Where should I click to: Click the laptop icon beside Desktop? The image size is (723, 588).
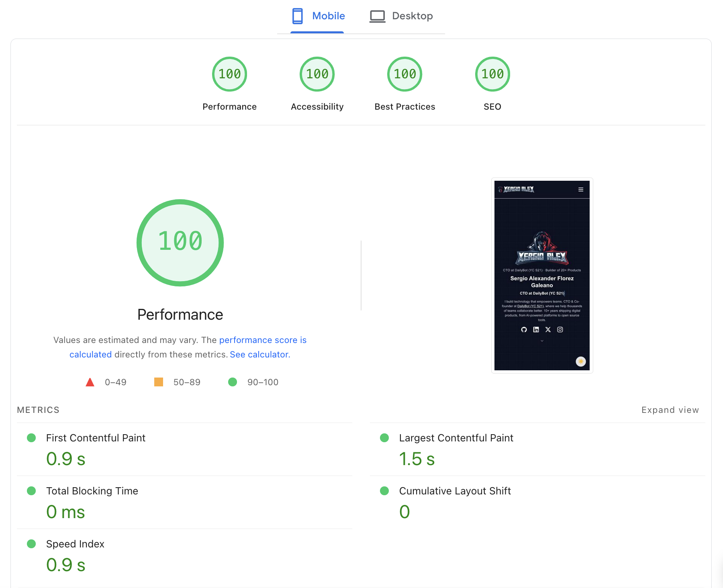[x=377, y=16]
